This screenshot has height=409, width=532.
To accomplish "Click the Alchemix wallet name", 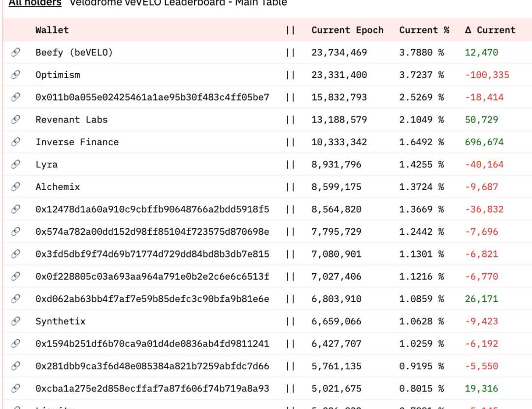I will (x=58, y=187).
